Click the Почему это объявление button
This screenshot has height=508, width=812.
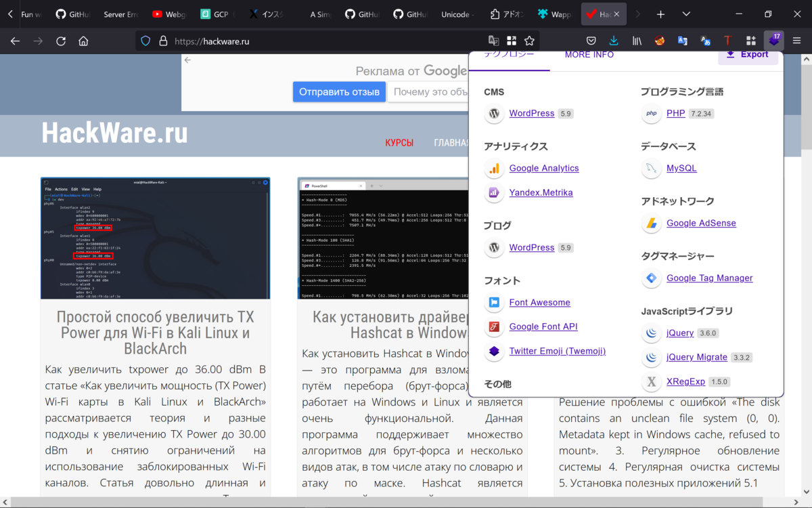428,91
